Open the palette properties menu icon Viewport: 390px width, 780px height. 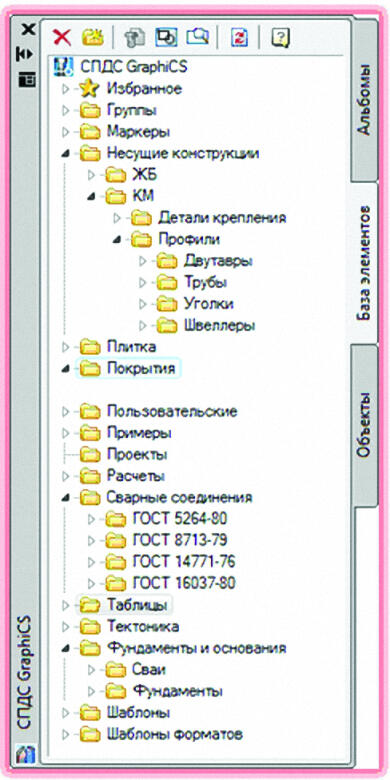(x=27, y=79)
